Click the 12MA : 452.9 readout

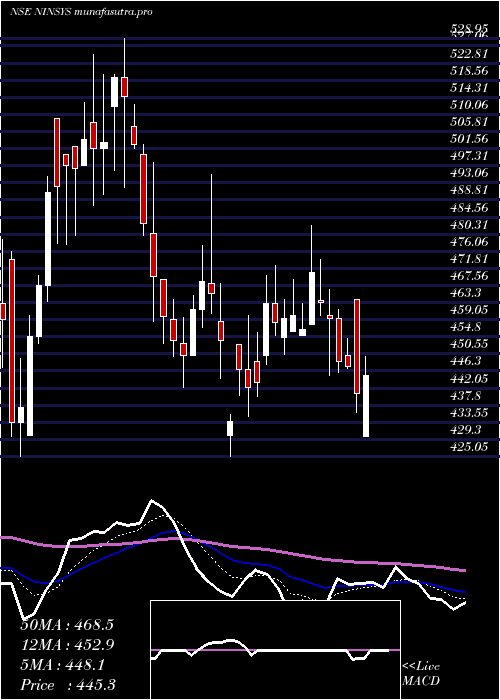point(67,645)
